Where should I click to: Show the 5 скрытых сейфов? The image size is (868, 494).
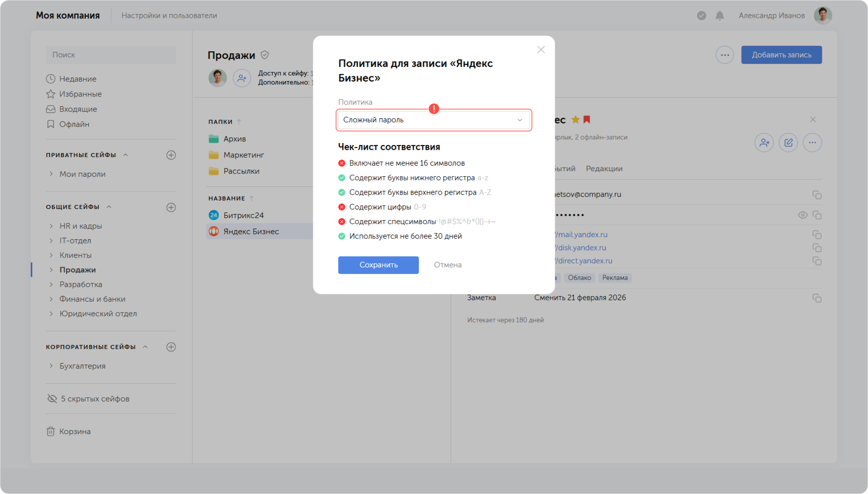88,399
